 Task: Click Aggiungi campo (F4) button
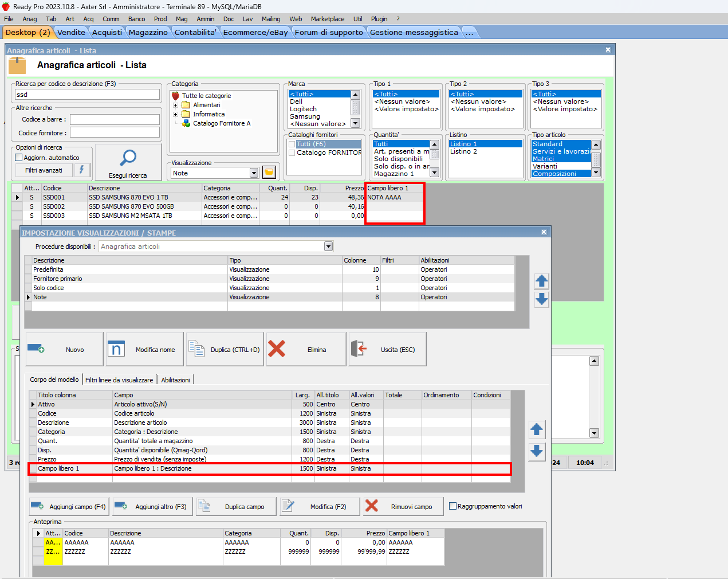(69, 506)
